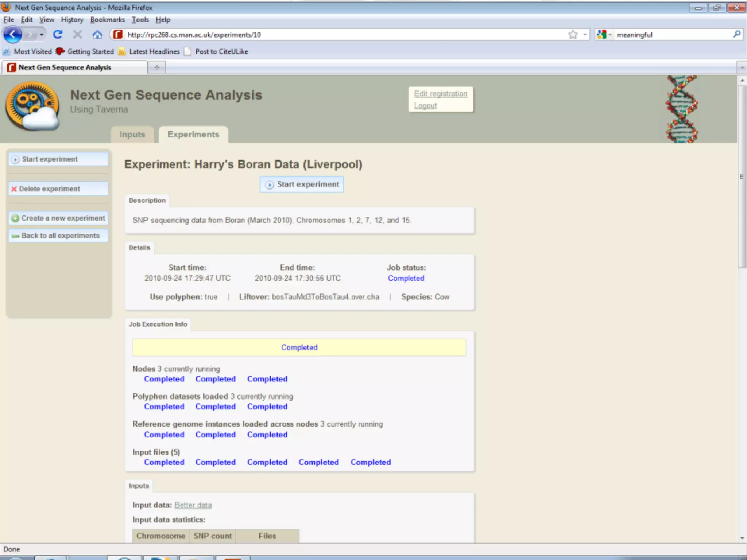Open the back/forward history dropdown arrow
The width and height of the screenshot is (747, 560).
(42, 35)
